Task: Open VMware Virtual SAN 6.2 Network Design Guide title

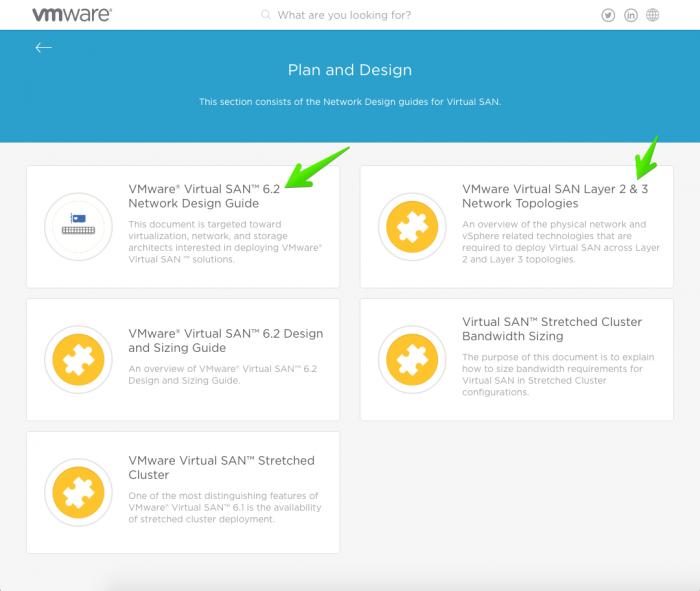Action: [x=204, y=196]
